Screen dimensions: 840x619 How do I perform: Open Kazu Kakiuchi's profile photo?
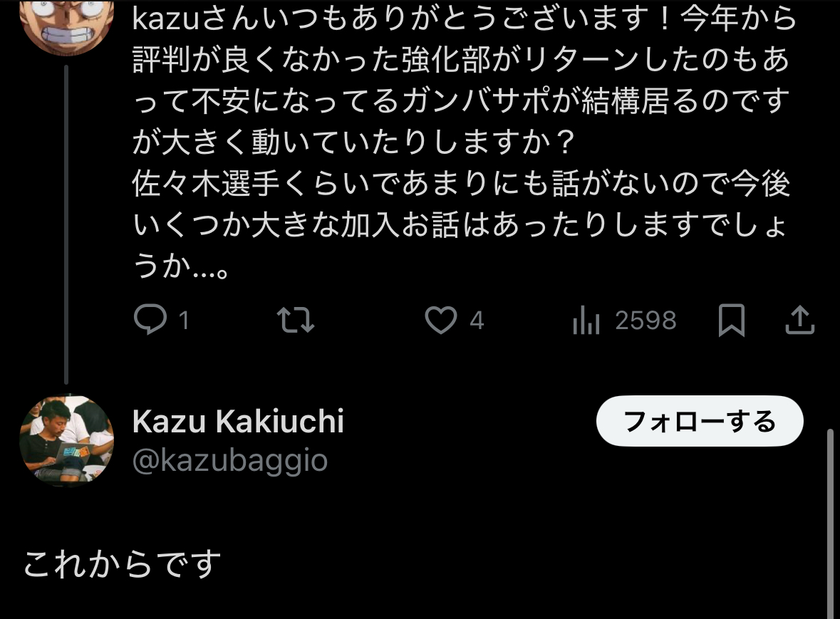coord(66,440)
